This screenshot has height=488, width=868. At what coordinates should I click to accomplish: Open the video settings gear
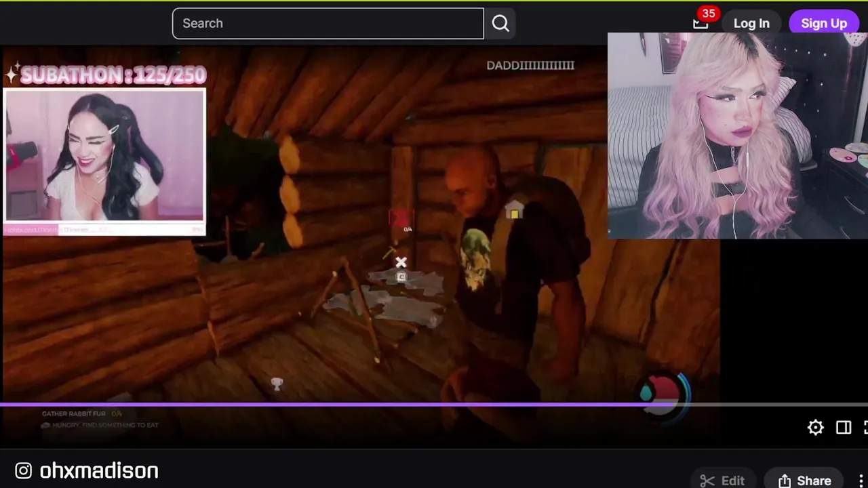pyautogui.click(x=815, y=427)
